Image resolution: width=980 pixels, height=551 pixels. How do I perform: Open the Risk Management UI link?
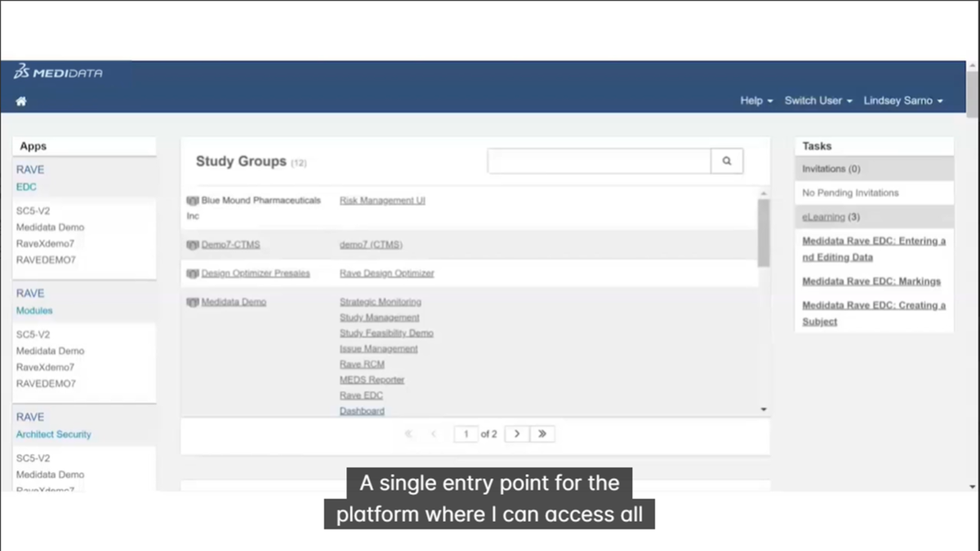click(x=382, y=201)
